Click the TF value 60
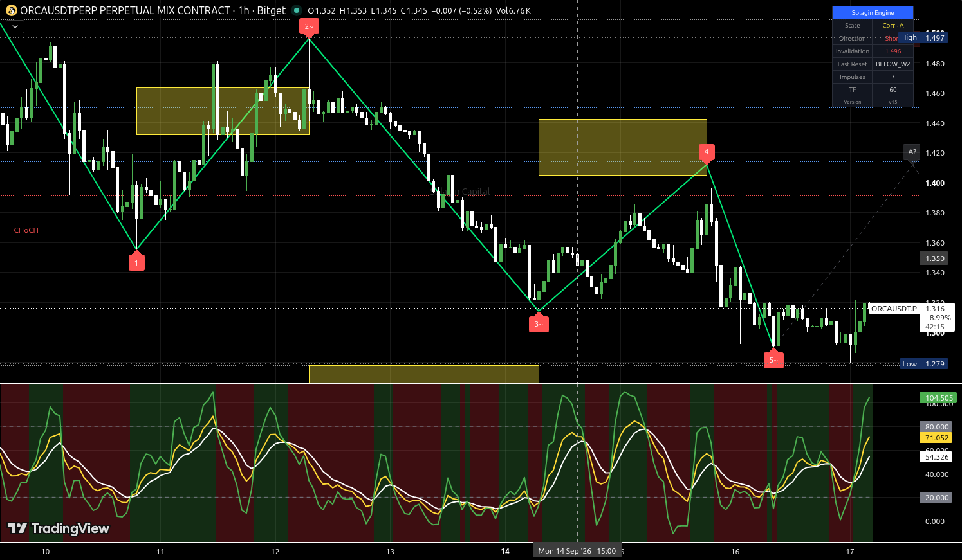The image size is (962, 560). tap(893, 90)
